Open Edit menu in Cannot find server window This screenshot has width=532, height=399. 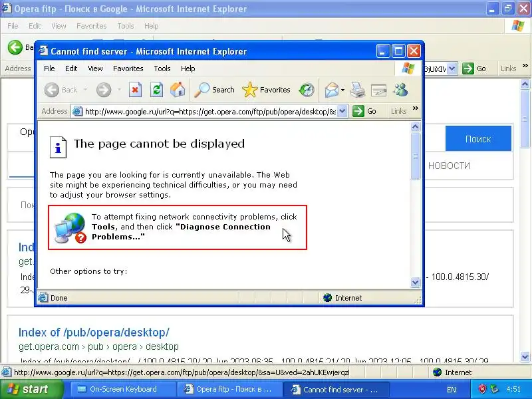coord(71,68)
